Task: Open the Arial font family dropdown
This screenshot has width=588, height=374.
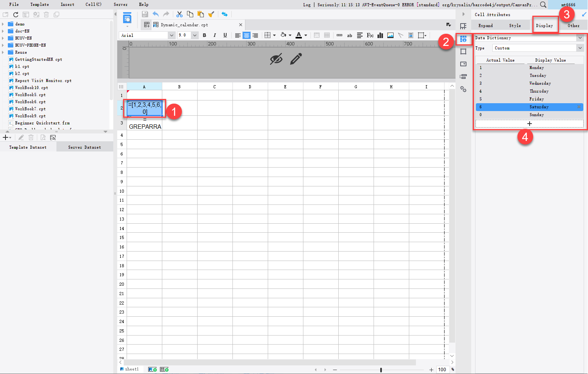Action: point(171,35)
